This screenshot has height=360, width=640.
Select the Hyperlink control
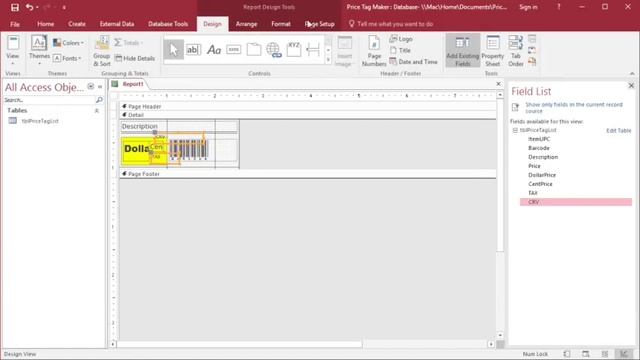tap(274, 50)
